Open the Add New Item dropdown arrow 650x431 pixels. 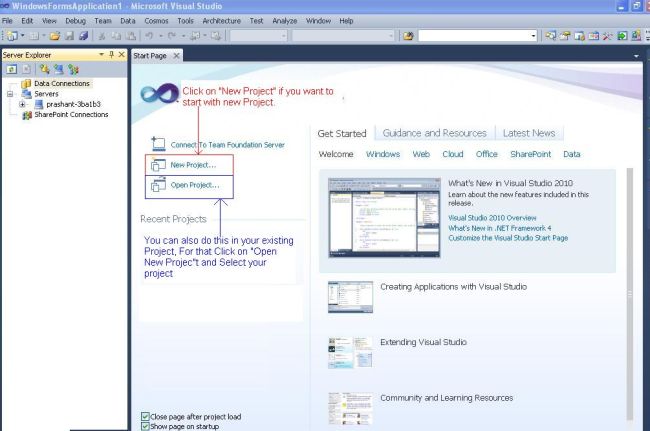pos(44,36)
